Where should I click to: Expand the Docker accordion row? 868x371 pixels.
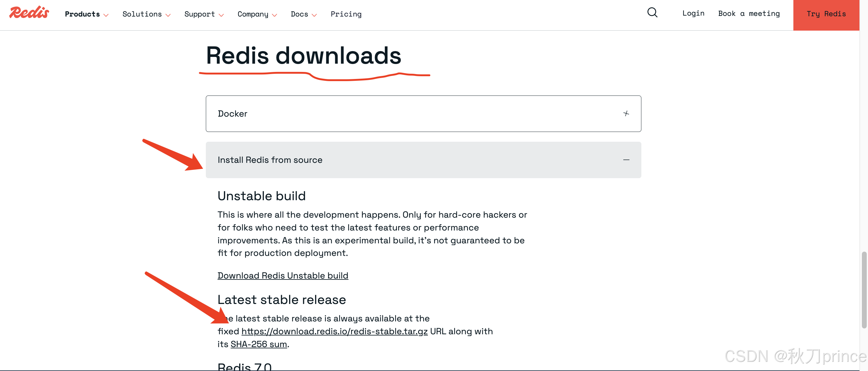[x=423, y=114]
